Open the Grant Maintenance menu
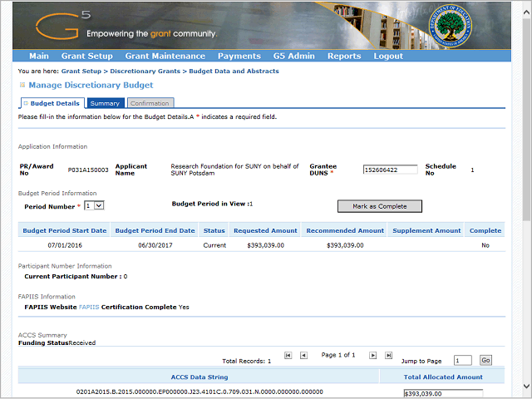 [165, 56]
